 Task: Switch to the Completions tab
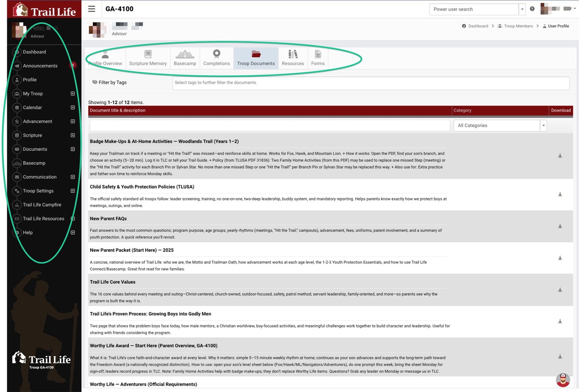click(216, 58)
